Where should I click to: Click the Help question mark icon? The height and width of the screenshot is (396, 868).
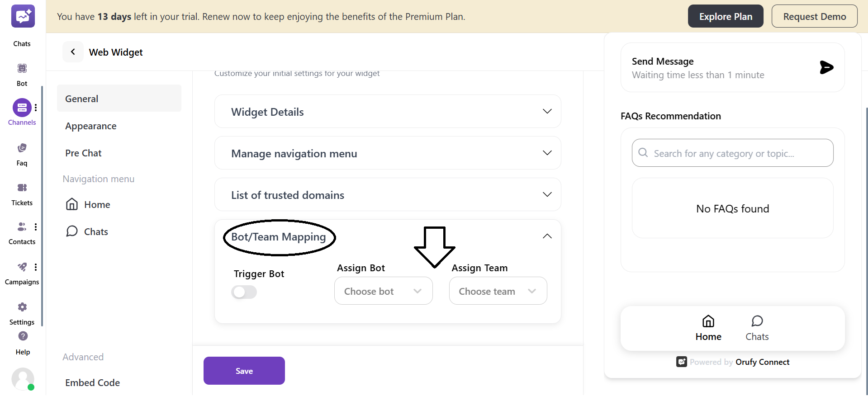coord(23,336)
